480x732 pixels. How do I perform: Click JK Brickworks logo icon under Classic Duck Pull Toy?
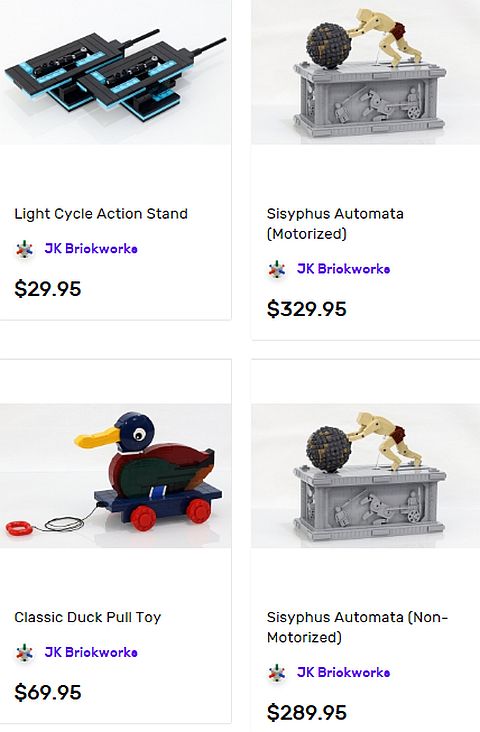click(x=24, y=653)
